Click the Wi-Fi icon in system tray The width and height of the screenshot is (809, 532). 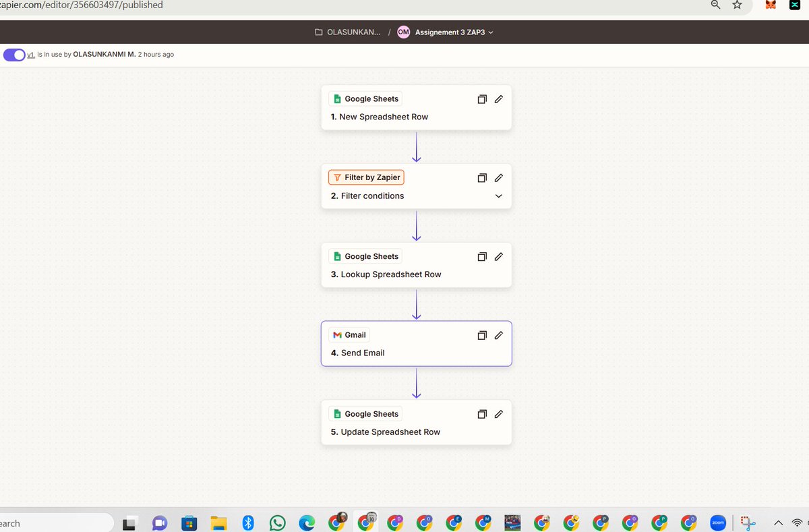click(798, 523)
